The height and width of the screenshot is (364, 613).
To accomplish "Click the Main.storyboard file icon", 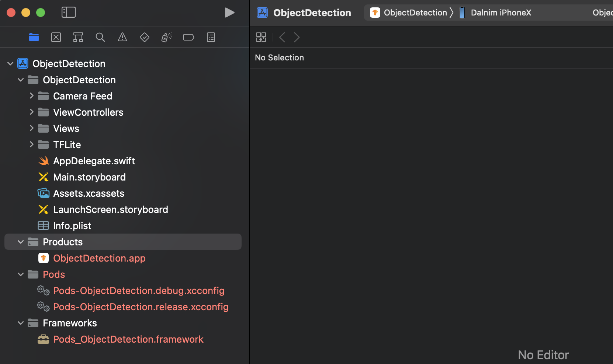I will [44, 177].
